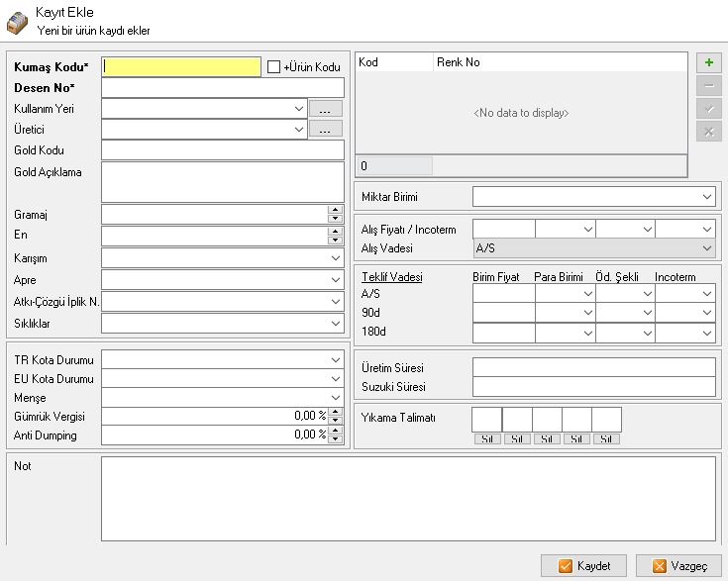The height and width of the screenshot is (581, 728).
Task: Click the X cancel icon beside grid
Action: pyautogui.click(x=708, y=132)
